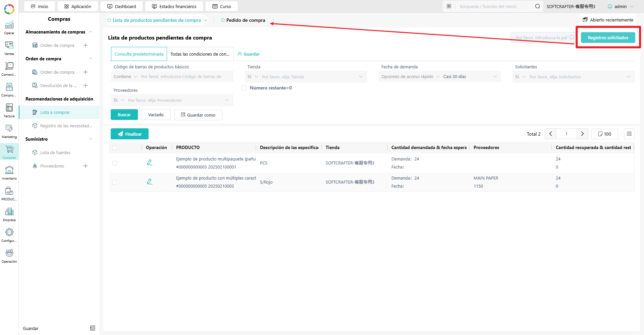Screen dimensions: 644x335
Task: Expand the Casi 30 días date dropdown
Action: (x=470, y=77)
